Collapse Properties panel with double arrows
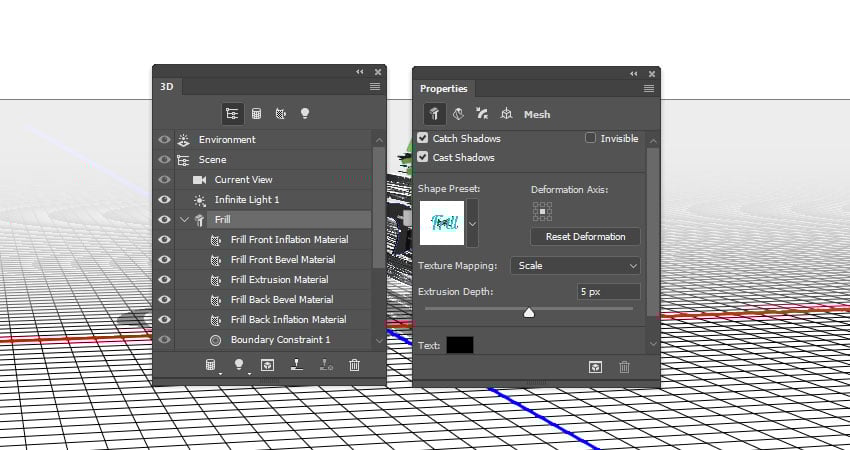 (634, 74)
